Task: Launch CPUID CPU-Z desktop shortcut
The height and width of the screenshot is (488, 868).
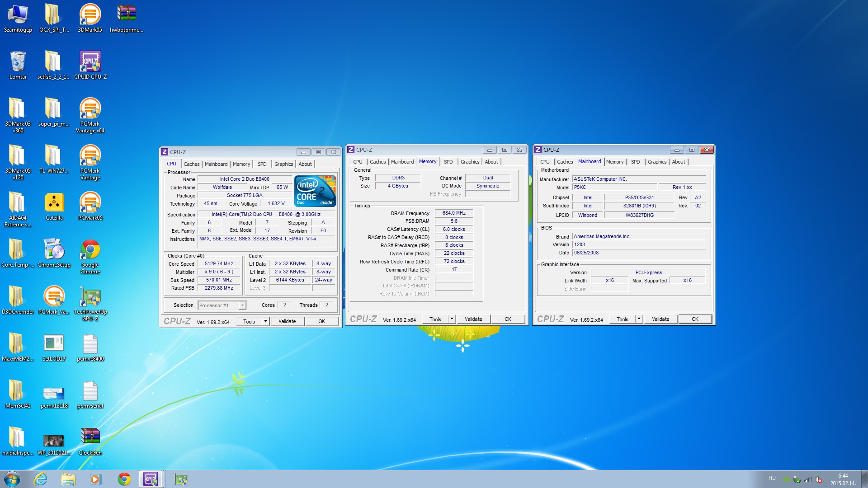Action: 90,65
